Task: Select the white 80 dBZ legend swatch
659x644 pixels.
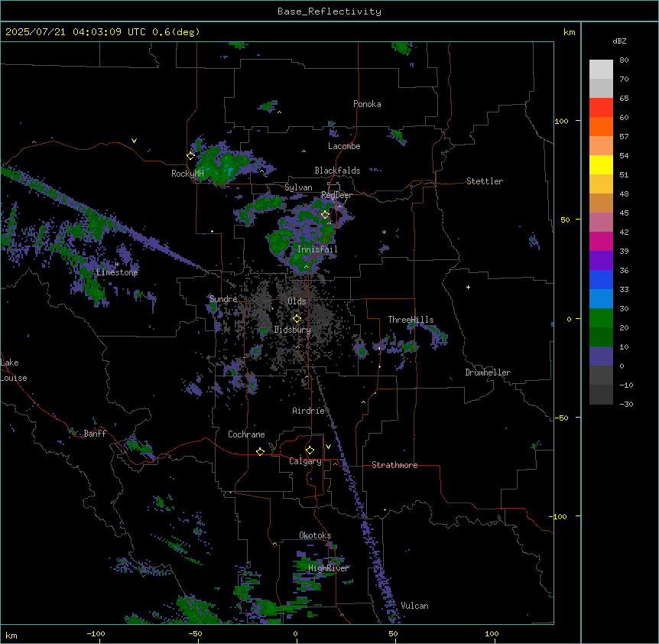Action: coord(601,69)
